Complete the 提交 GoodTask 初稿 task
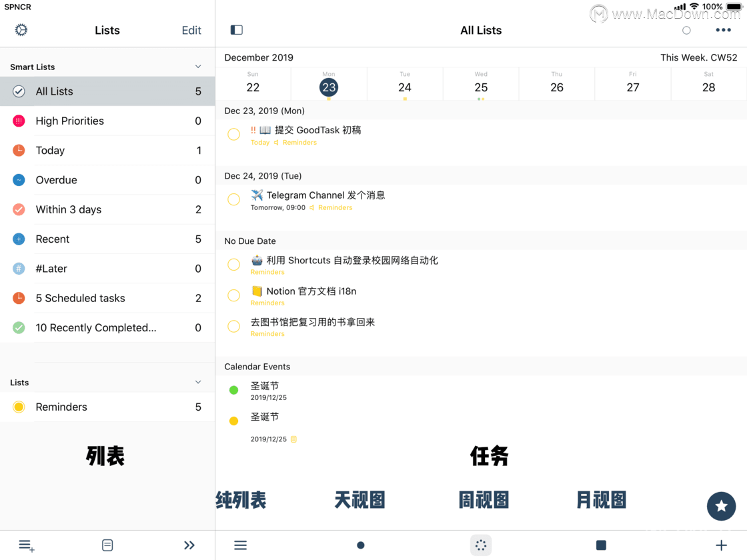This screenshot has height=560, width=747. (233, 134)
